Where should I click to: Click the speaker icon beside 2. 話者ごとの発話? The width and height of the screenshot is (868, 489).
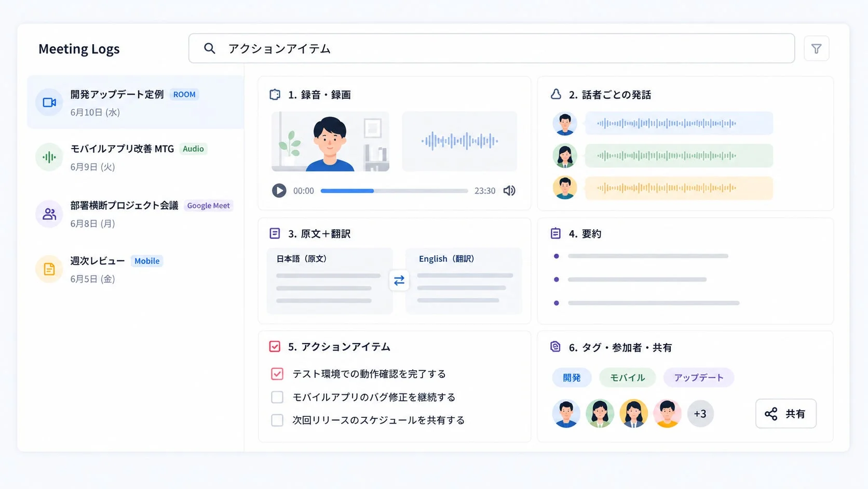pyautogui.click(x=555, y=94)
